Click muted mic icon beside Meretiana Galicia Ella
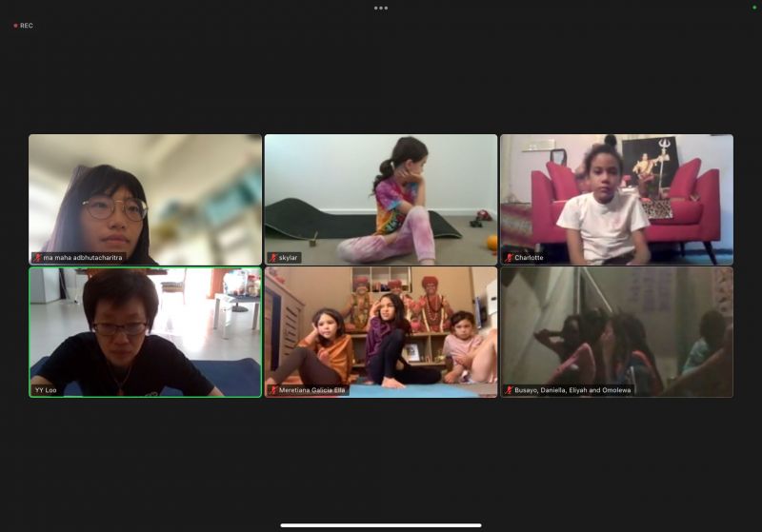762x532 pixels. 273,390
